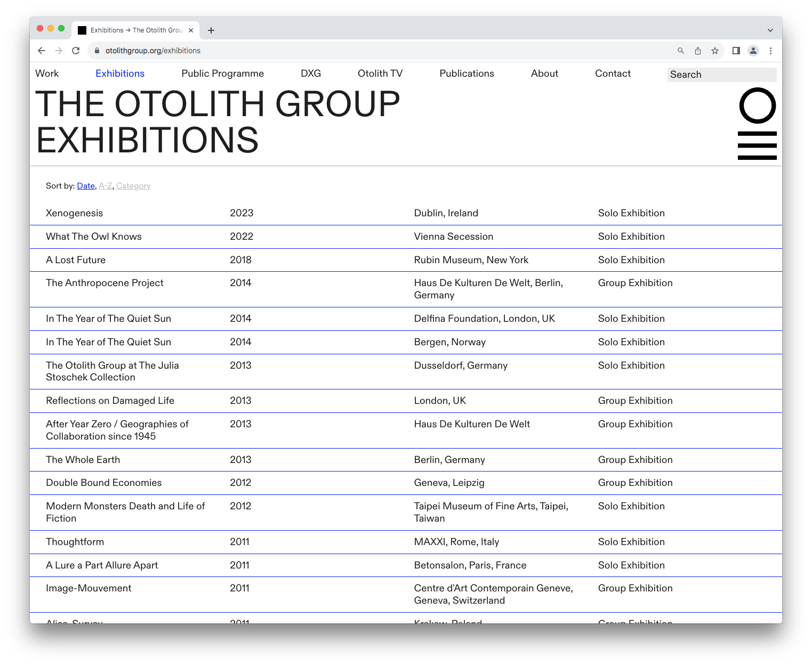Click the browser back arrow
The width and height of the screenshot is (812, 666).
(x=42, y=51)
